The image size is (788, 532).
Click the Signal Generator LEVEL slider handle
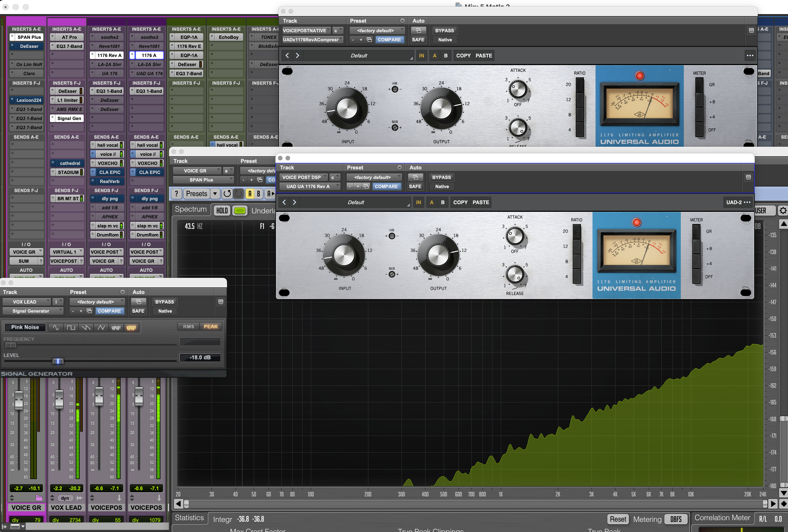coord(58,361)
